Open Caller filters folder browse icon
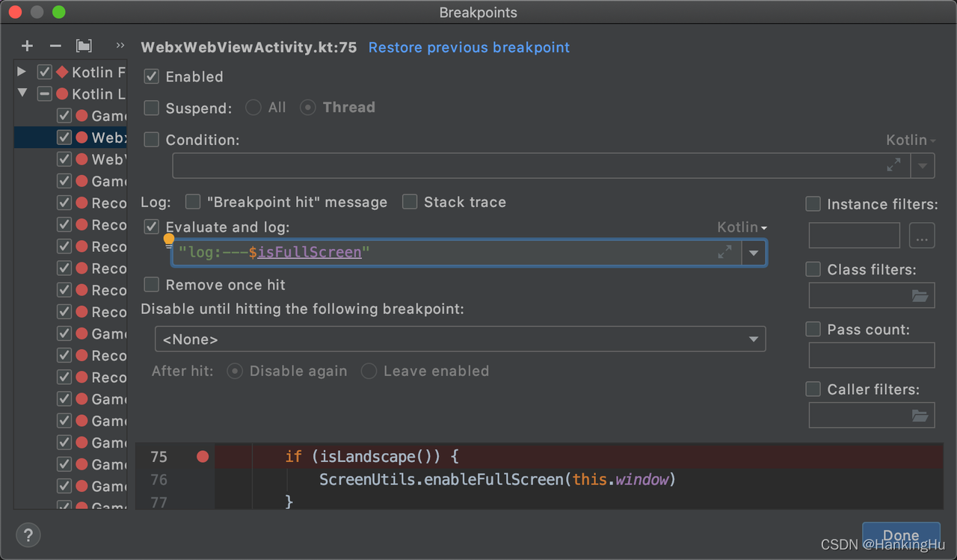 pos(920,415)
